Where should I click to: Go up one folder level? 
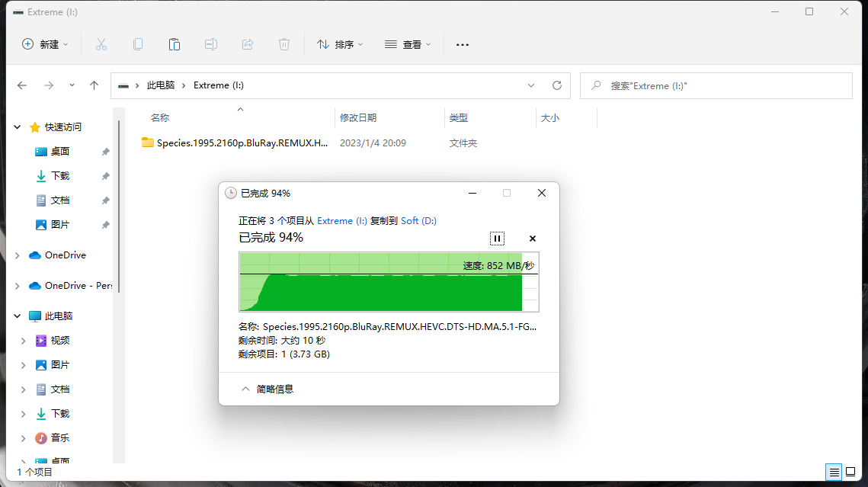pos(94,85)
